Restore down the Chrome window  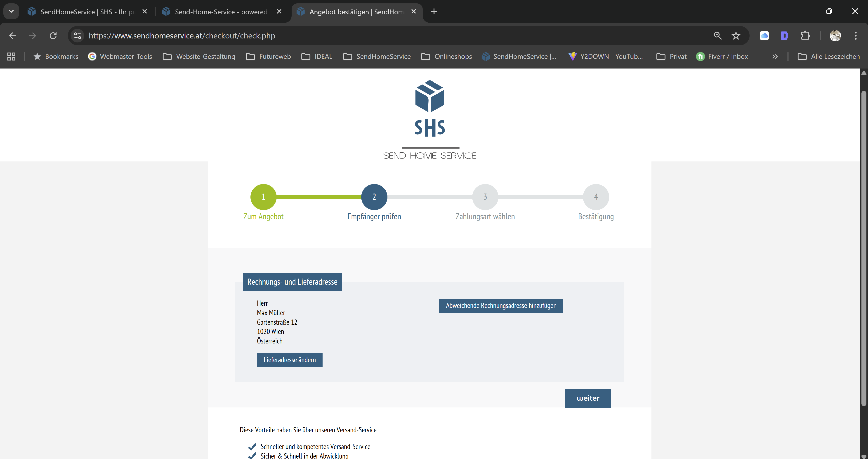829,11
